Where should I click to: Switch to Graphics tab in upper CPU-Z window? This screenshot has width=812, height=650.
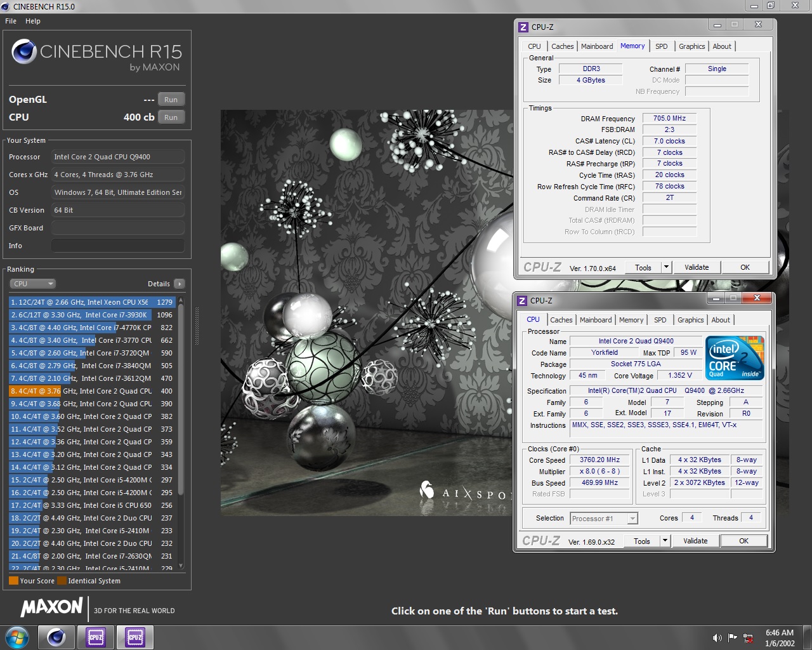tap(691, 46)
